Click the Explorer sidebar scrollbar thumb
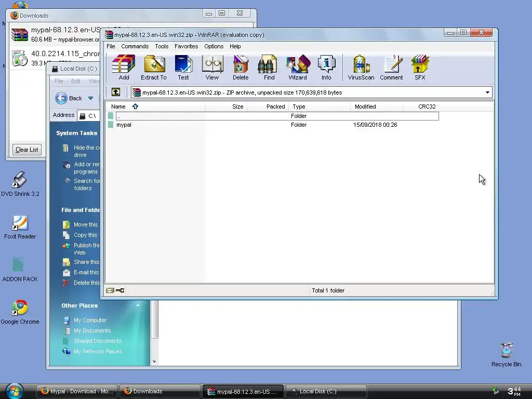The width and height of the screenshot is (532, 399). point(154,320)
